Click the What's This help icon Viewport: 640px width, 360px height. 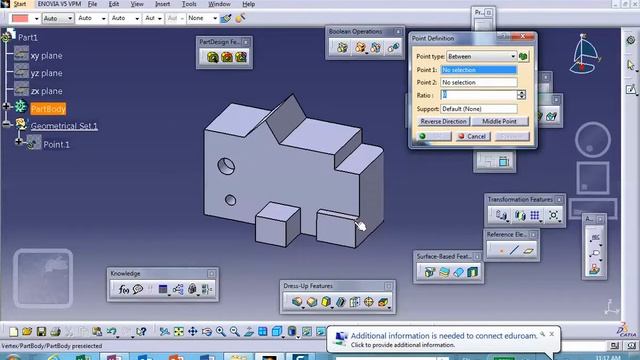[x=141, y=331]
